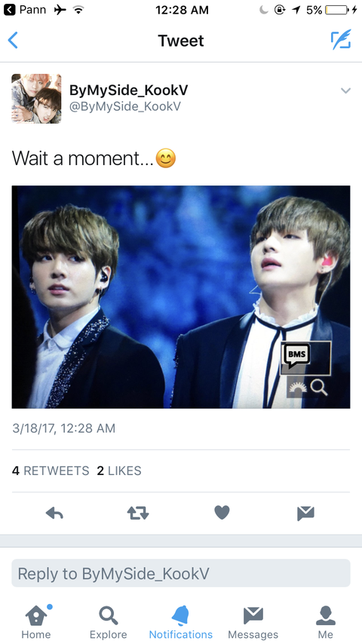Open ByMySide_KookV profile avatar
The width and height of the screenshot is (362, 644).
pos(36,99)
